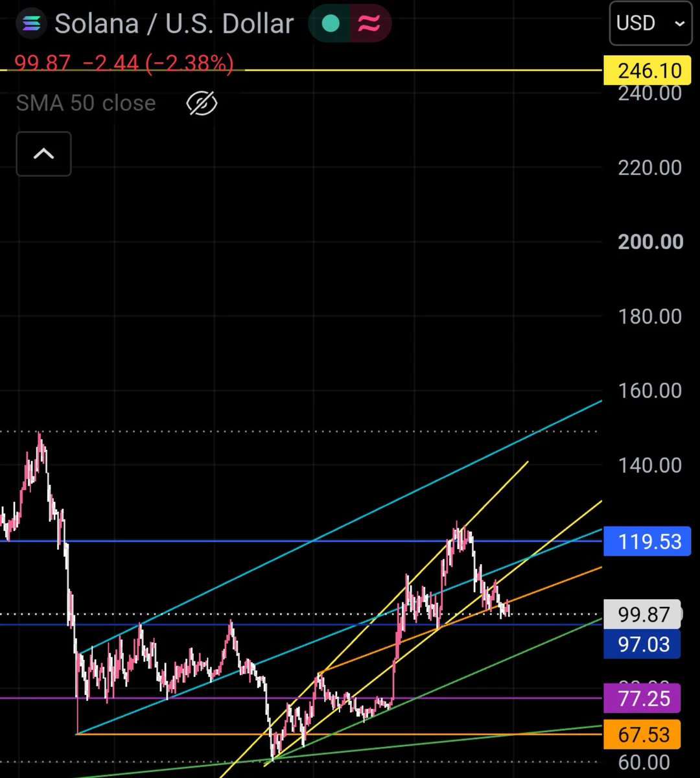Select the dark blue 97.03 price label
This screenshot has width=700, height=778.
pos(643,644)
